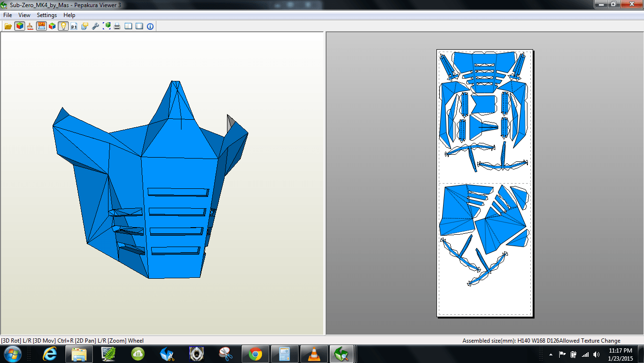Click the Action Center flag tray icon
Screen dimensions: 644x363
(562, 354)
